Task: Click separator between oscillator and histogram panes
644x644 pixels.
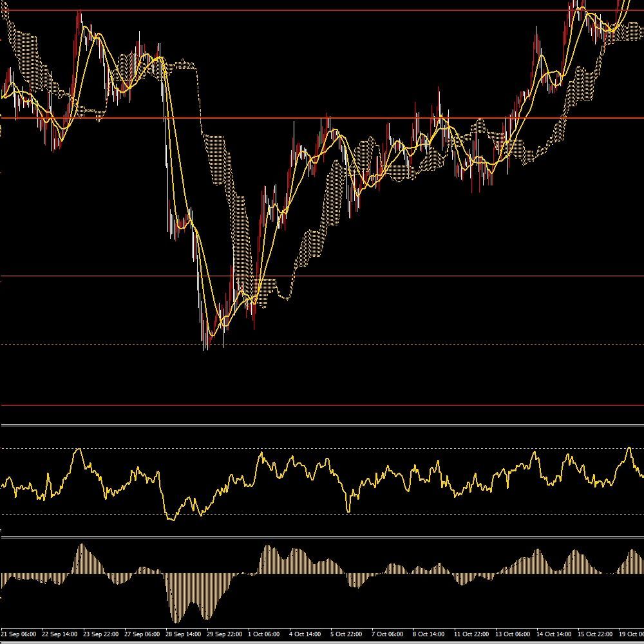Action: [322, 536]
